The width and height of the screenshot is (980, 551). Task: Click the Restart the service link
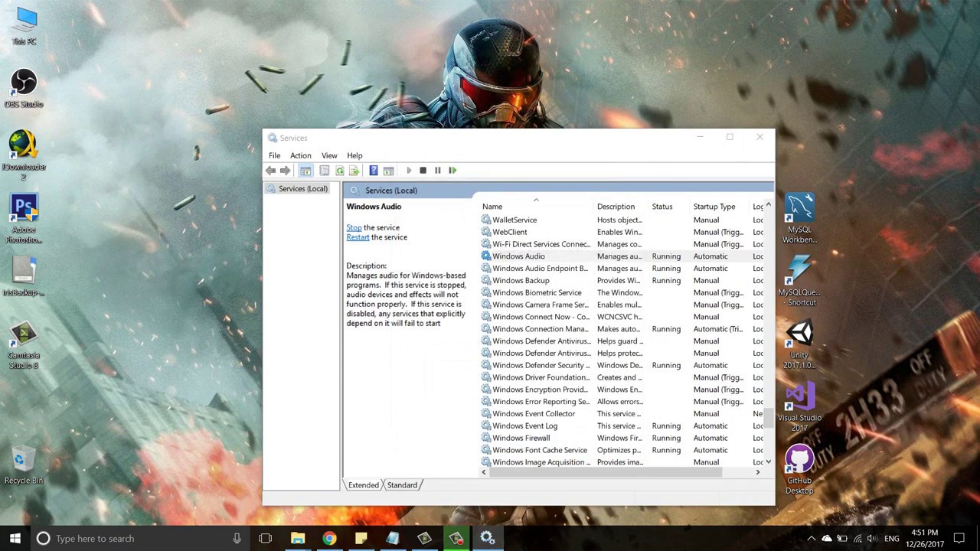(x=358, y=237)
